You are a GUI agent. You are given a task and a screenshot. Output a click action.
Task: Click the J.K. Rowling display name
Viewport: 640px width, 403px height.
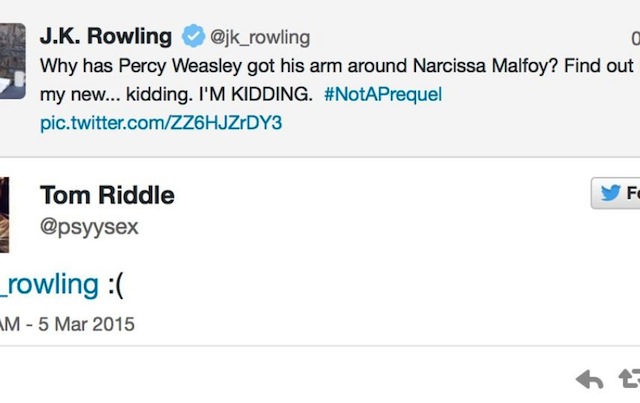click(x=106, y=37)
